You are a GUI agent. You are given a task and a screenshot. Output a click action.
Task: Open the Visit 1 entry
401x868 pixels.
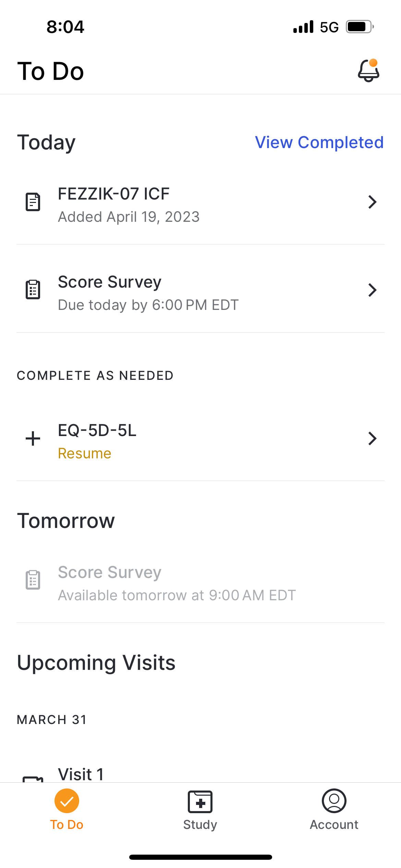(81, 775)
